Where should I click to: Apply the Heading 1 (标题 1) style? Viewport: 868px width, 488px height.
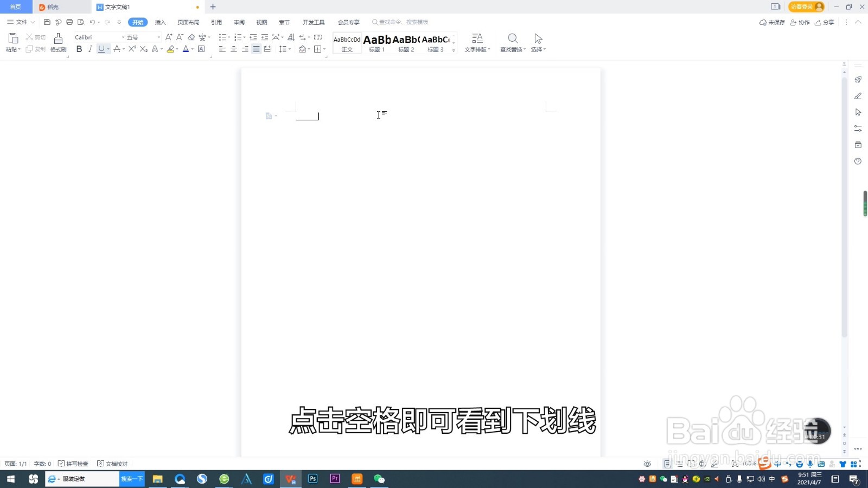(x=376, y=43)
